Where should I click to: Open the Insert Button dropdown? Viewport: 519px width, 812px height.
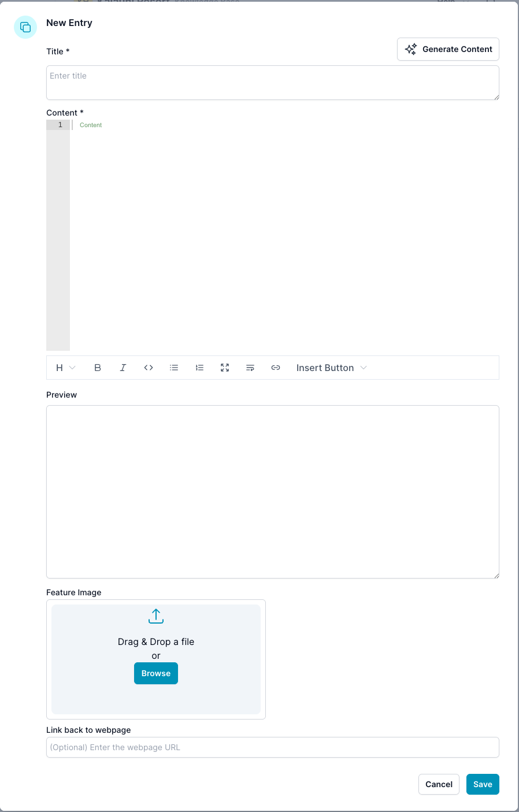332,368
